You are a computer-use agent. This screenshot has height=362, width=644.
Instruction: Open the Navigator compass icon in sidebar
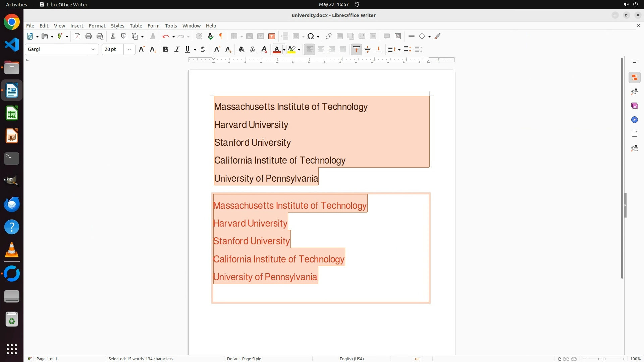point(634,120)
